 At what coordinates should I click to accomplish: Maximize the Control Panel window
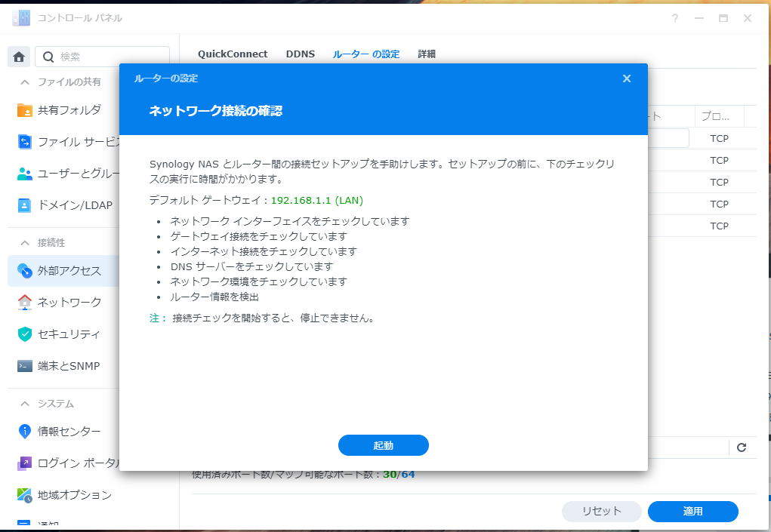723,18
